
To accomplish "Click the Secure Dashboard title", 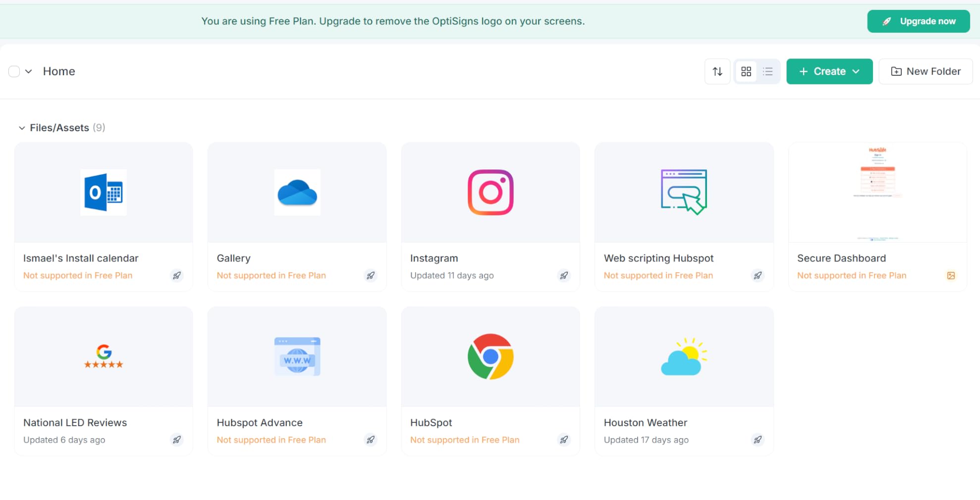I will pos(841,258).
